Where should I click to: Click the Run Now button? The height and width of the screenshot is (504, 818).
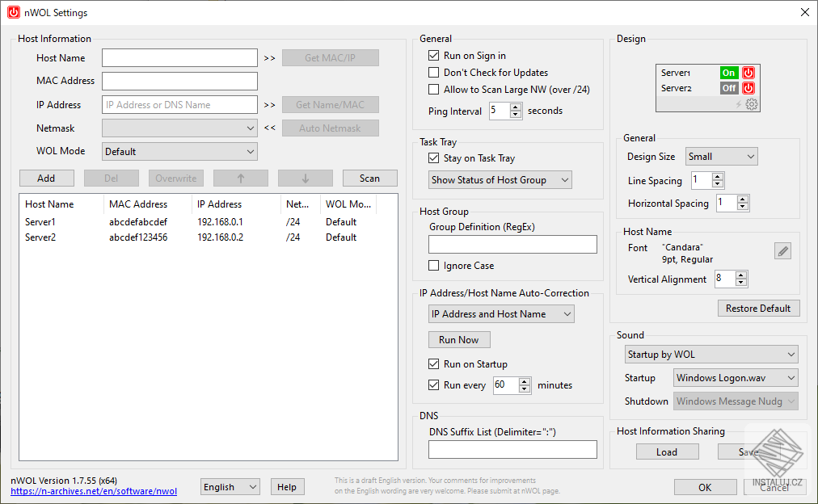[x=459, y=340]
